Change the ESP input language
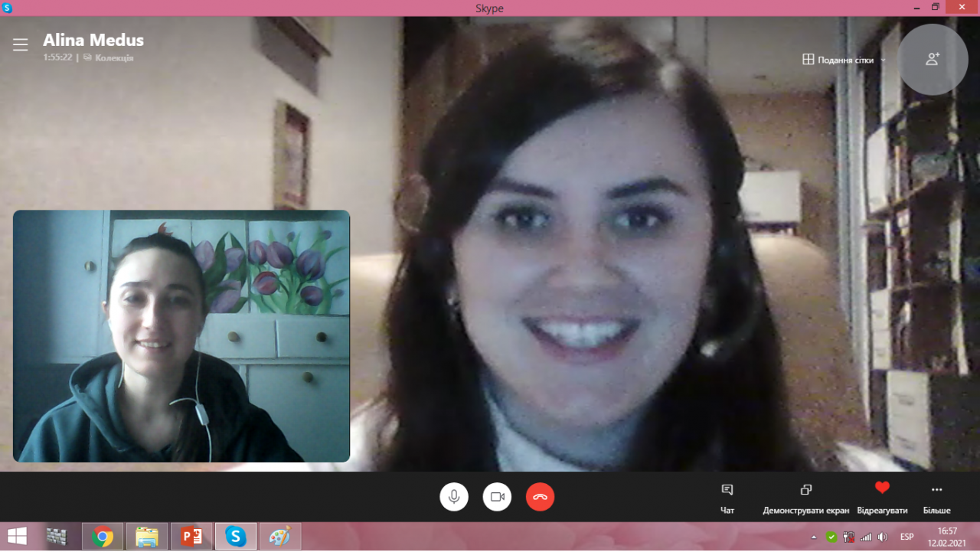The height and width of the screenshot is (552, 980). point(906,537)
